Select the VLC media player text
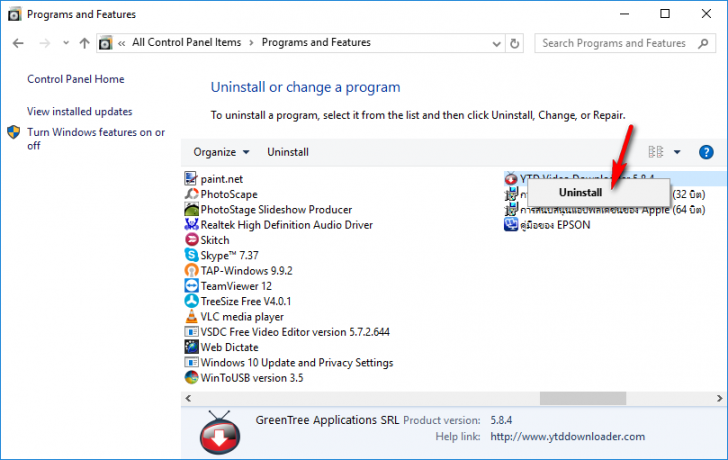728x460 pixels. [x=242, y=317]
